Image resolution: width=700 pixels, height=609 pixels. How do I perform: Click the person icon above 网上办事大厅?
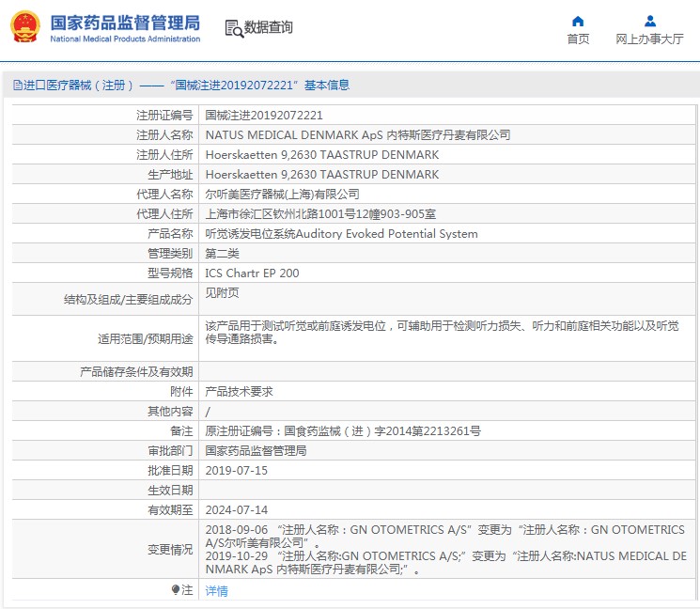pos(649,21)
